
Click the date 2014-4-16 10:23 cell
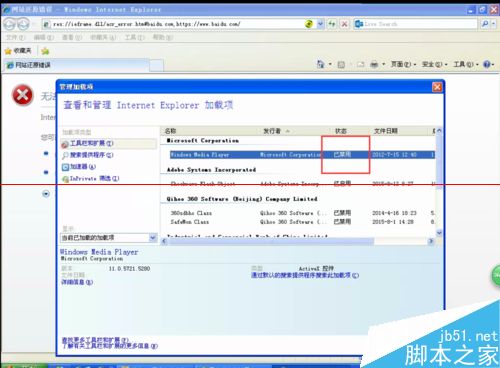point(394,213)
